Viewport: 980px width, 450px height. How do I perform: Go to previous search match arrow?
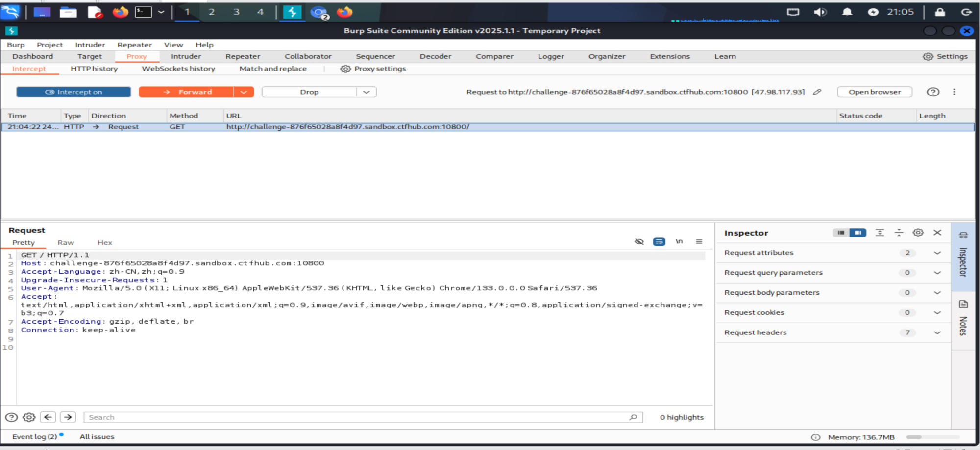click(48, 417)
